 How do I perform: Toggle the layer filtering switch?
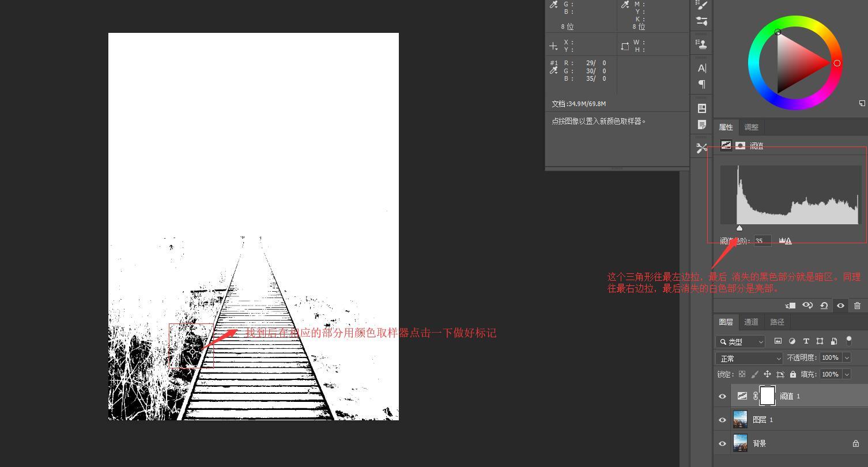[x=848, y=341]
